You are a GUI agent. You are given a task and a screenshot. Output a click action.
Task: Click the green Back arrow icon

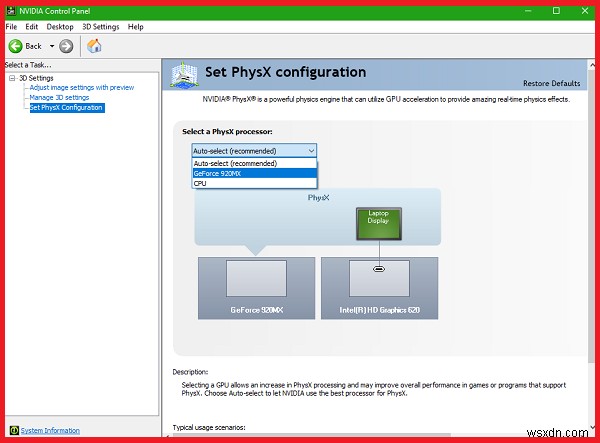coord(16,46)
